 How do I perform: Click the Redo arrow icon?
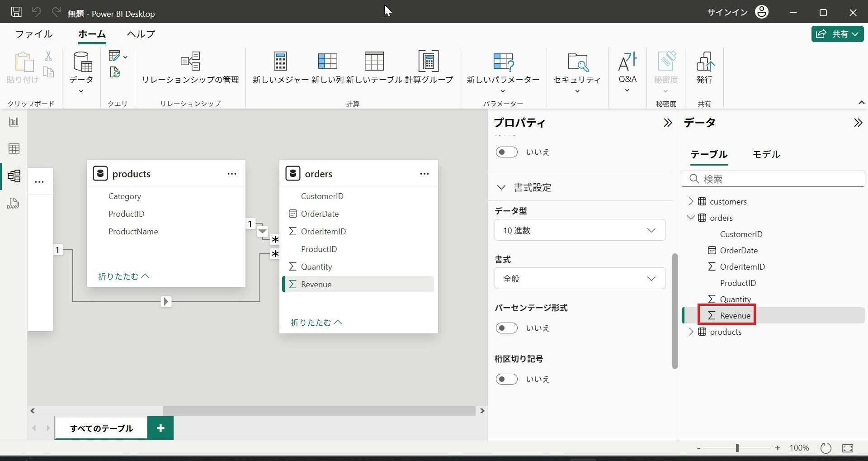coord(57,12)
